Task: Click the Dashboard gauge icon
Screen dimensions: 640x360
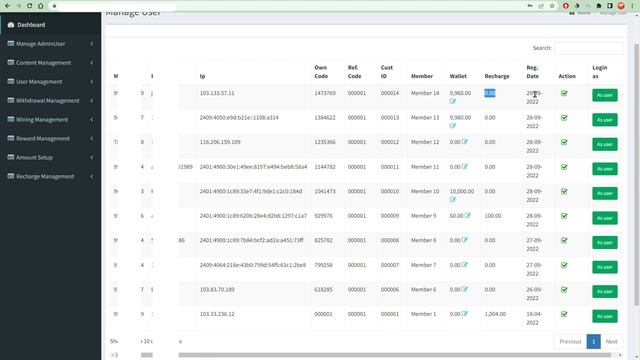Action: [x=11, y=25]
